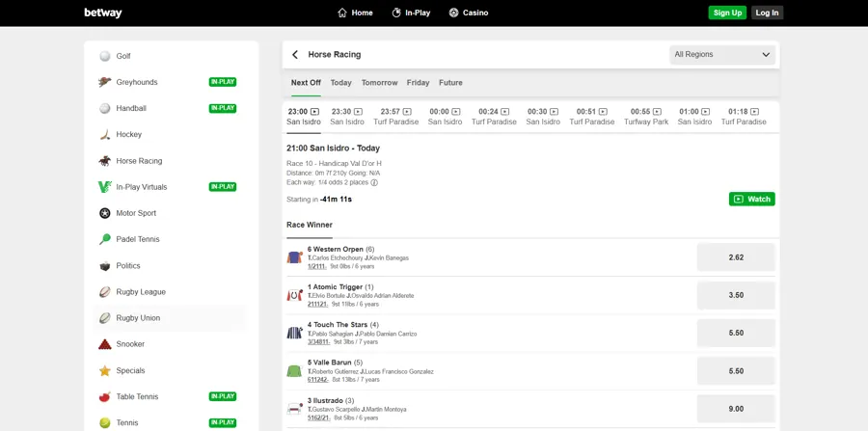
Task: Click Western Orpen's jockey silk icon
Action: coord(294,257)
